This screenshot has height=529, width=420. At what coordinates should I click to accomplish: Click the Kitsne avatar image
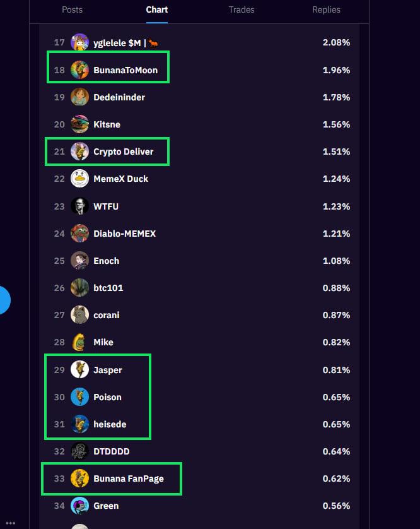point(79,124)
